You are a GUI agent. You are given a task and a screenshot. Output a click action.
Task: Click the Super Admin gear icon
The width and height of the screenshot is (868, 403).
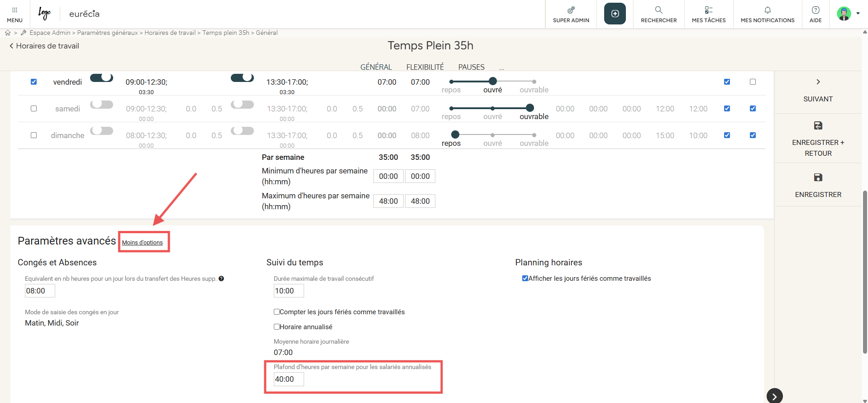(x=571, y=10)
